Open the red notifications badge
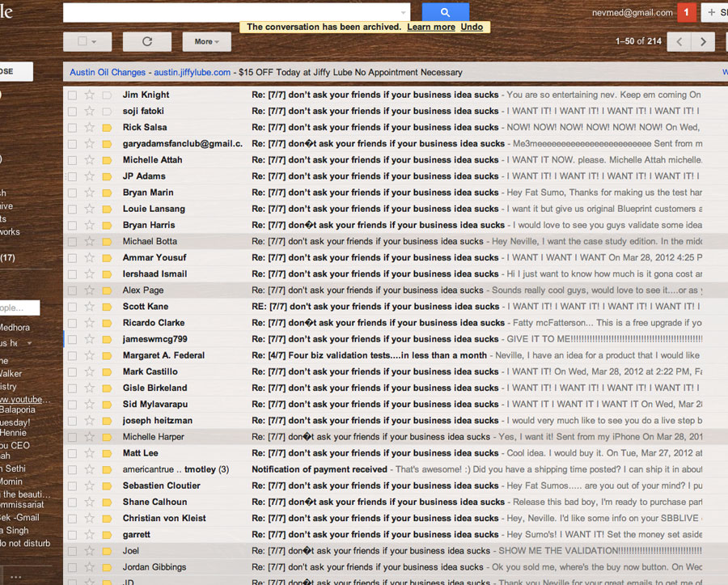Screen dimensions: 728x585 pyautogui.click(x=687, y=12)
